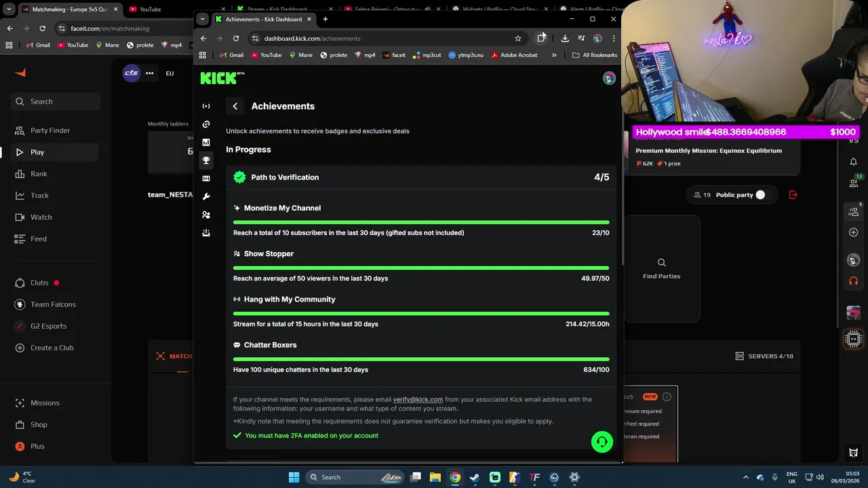The height and width of the screenshot is (488, 868).
Task: Open FACEIT notifications bell icon
Action: pos(854,162)
